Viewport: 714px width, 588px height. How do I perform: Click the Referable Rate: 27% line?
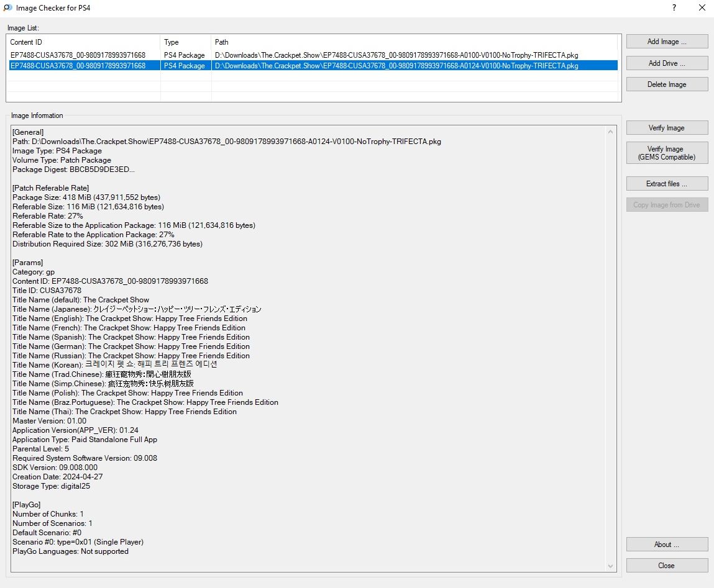pyautogui.click(x=48, y=216)
